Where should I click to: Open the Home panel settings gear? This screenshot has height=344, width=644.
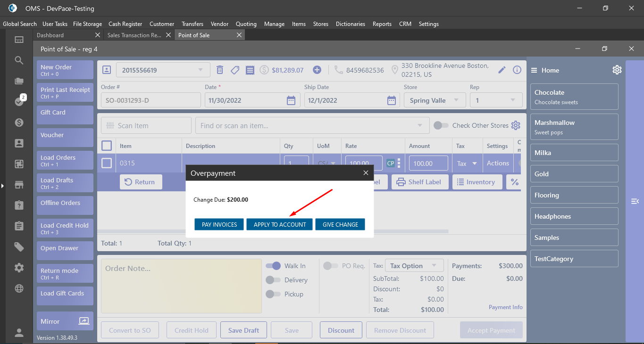617,70
